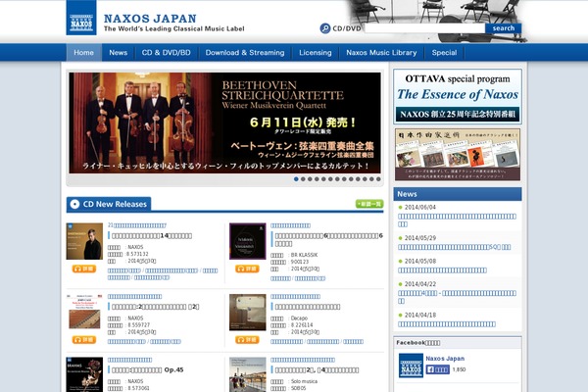Click the Naxos Japan Facebook page link
Viewport: 588px width, 392px height.
[445, 359]
